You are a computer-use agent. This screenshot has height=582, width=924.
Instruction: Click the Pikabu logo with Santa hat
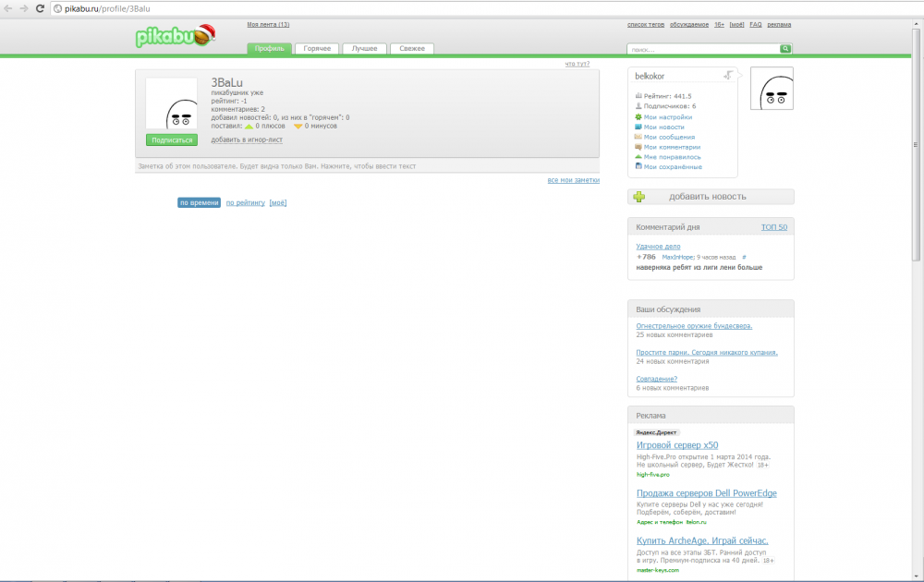[x=174, y=36]
